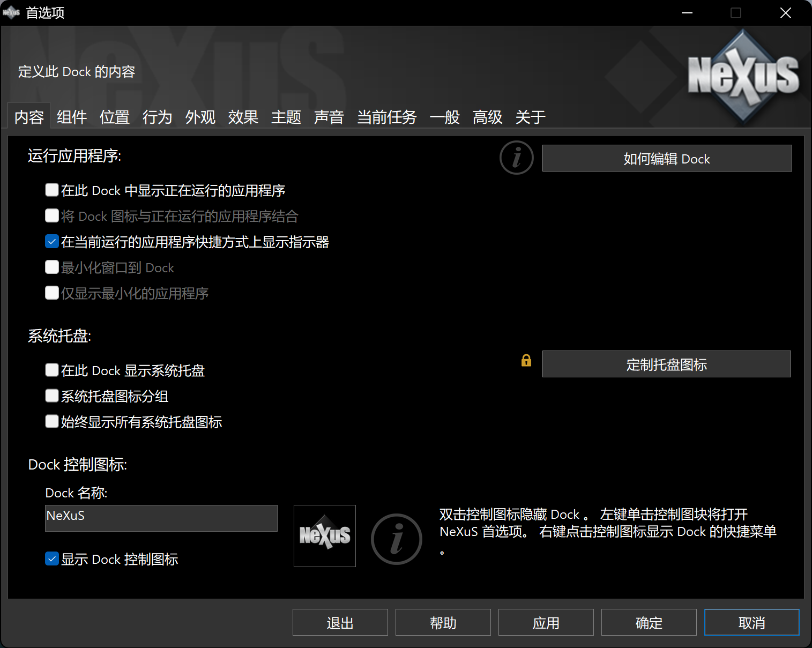Click the 定义此 Dock 的内容 header text

click(77, 72)
